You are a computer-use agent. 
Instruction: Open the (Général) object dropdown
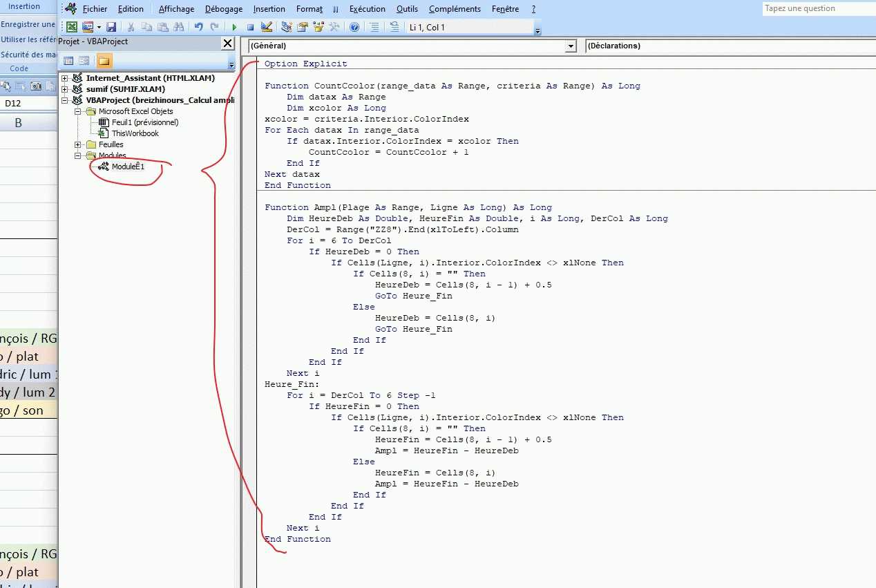[x=571, y=46]
